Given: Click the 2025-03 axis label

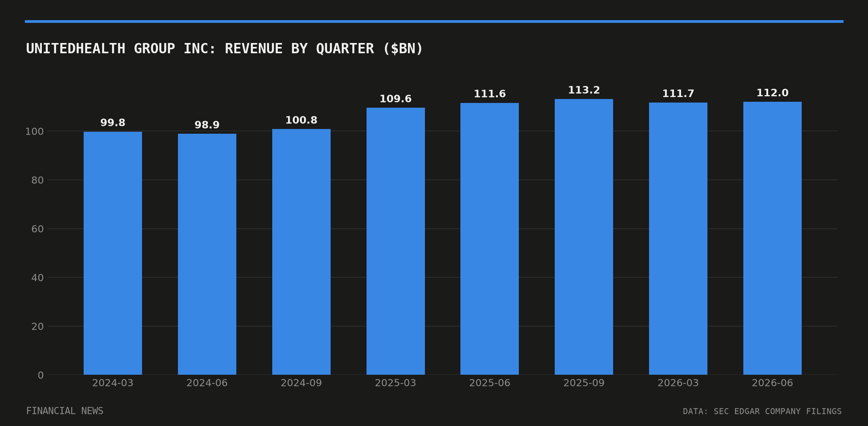Looking at the screenshot, I should [396, 383].
